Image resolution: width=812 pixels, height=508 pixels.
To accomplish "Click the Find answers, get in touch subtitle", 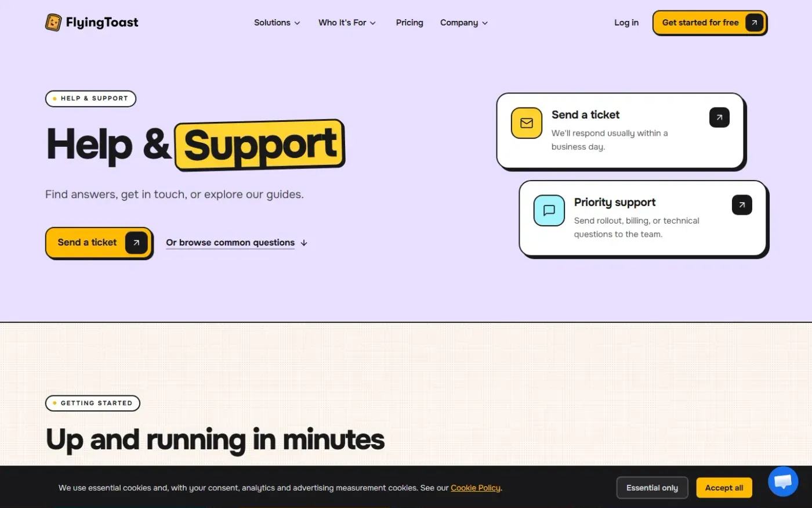I will [175, 194].
